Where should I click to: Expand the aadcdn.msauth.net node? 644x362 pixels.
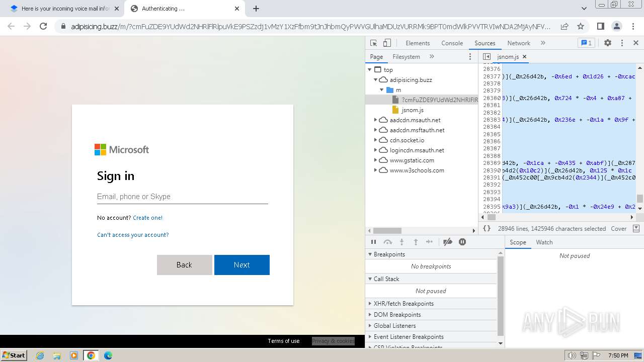(x=375, y=120)
